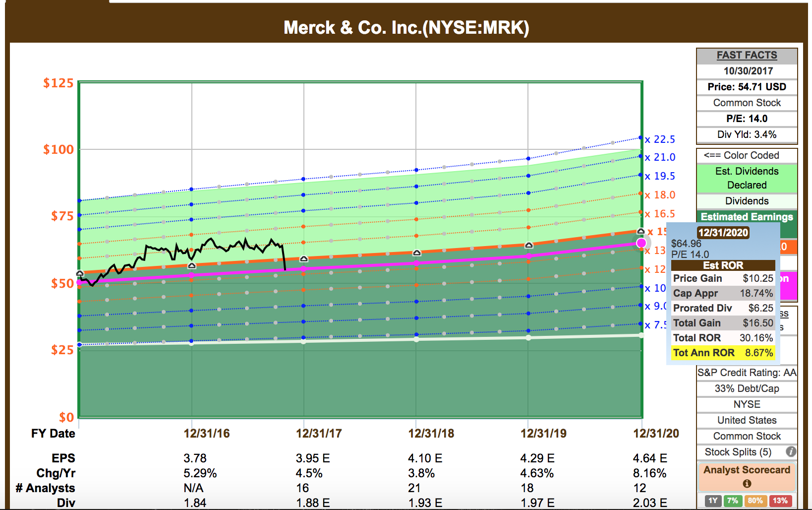
Task: Click the 12/31/19 earnings triangle marker
Action: (529, 245)
